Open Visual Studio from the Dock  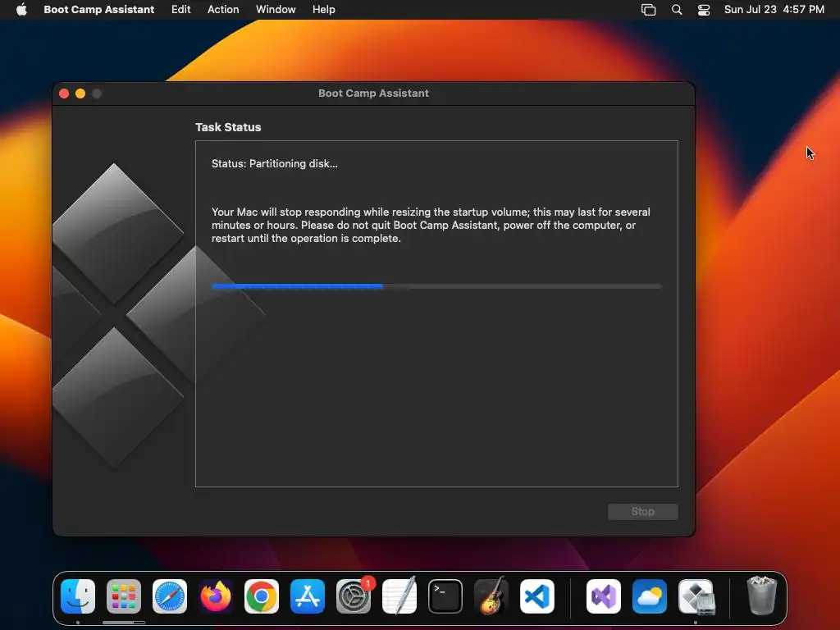tap(604, 596)
